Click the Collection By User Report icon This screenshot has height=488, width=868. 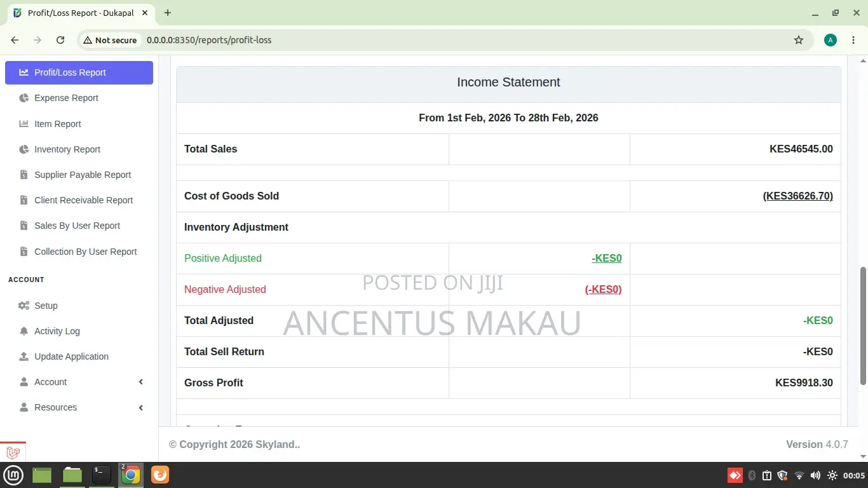(24, 252)
